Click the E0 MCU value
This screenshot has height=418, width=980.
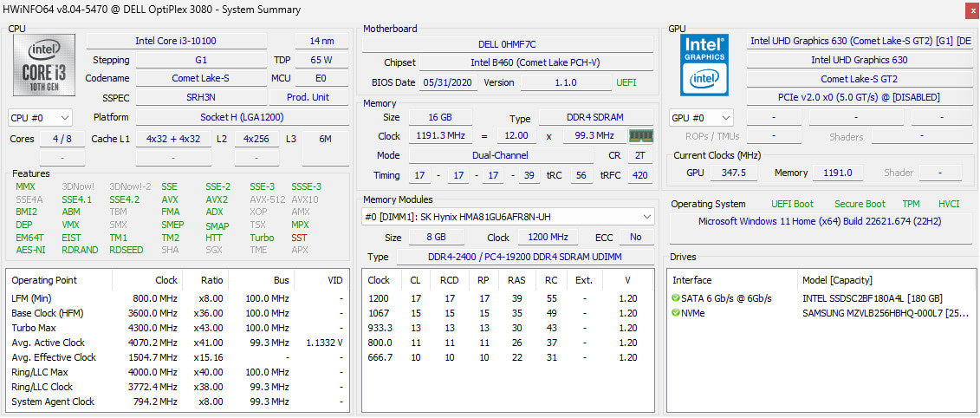pos(321,78)
